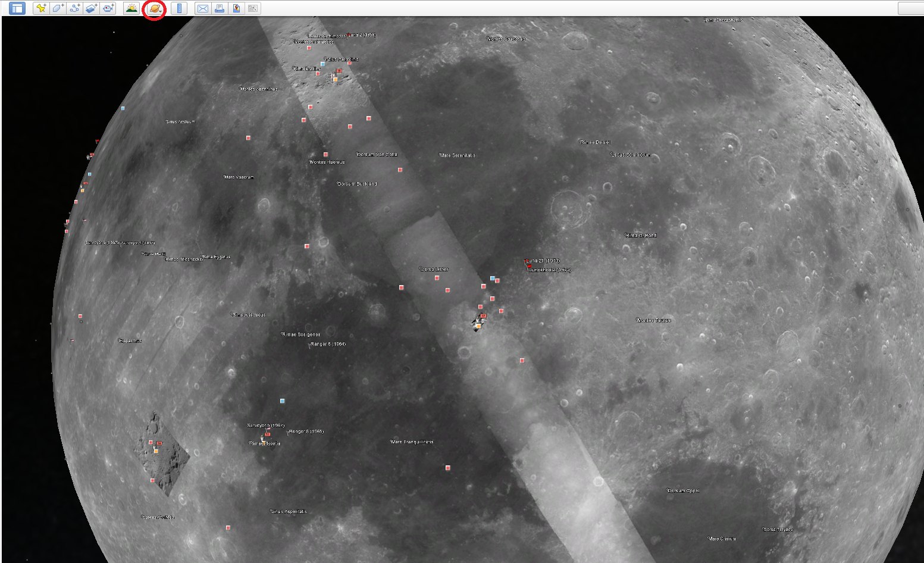The image size is (924, 563).
Task: Select the Ranger 6 (1964) landing marker
Action: (328, 344)
